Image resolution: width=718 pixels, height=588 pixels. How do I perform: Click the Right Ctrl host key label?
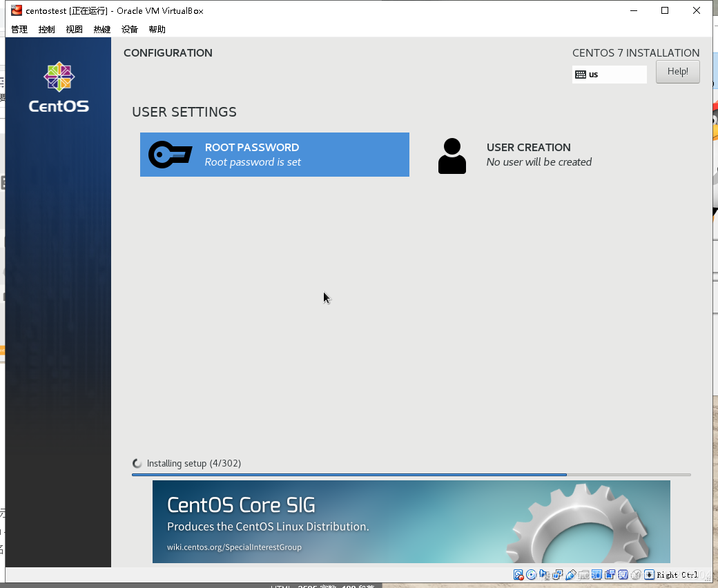(x=677, y=575)
